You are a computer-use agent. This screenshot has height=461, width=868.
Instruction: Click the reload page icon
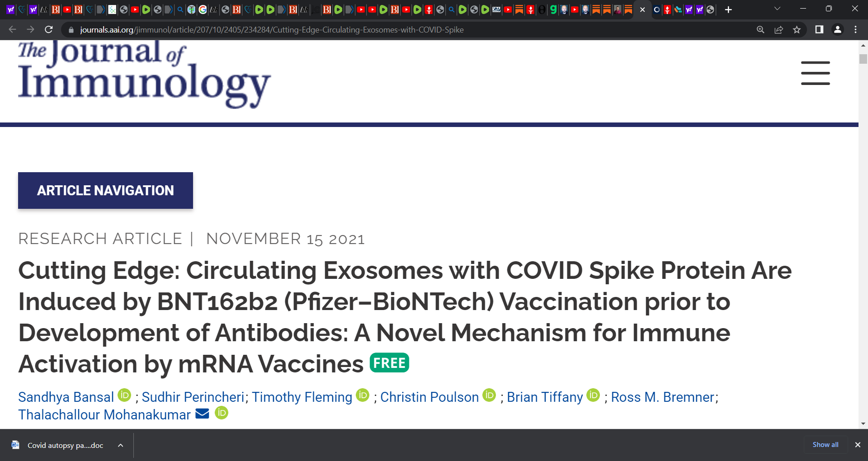point(49,29)
